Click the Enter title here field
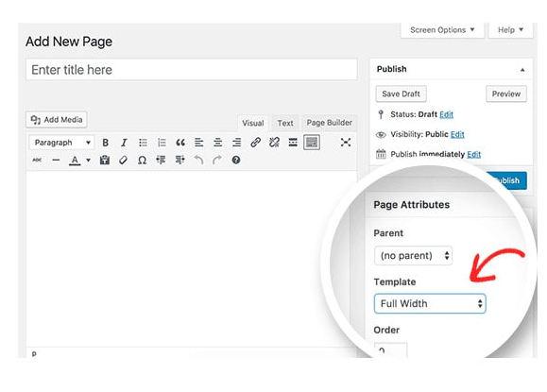Viewport: 547px width, 392px height. [x=191, y=70]
